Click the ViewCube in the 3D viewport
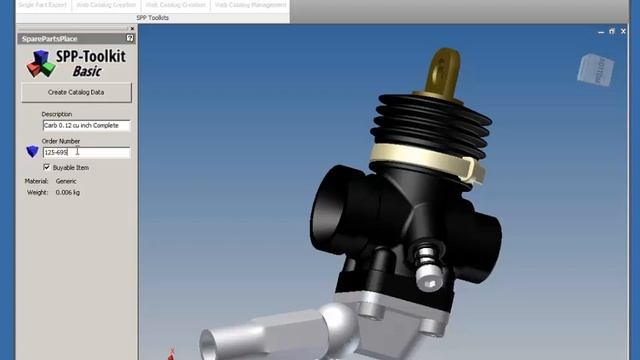Viewport: 640px width, 360px height. coord(596,70)
